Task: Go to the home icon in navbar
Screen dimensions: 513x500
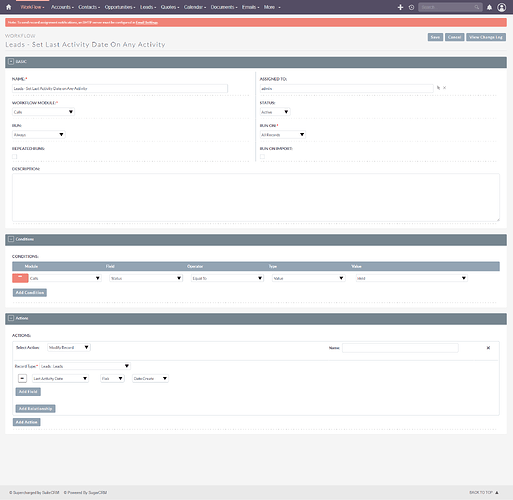Action: tap(9, 7)
